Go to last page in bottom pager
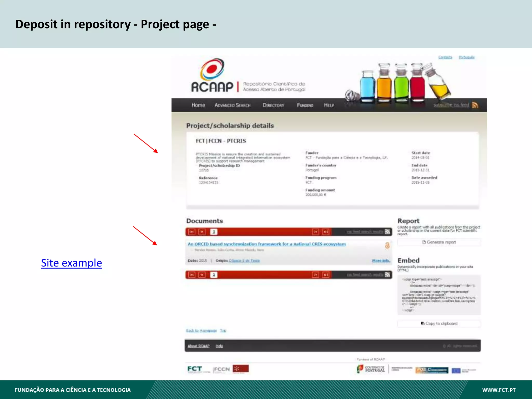 tap(325, 275)
